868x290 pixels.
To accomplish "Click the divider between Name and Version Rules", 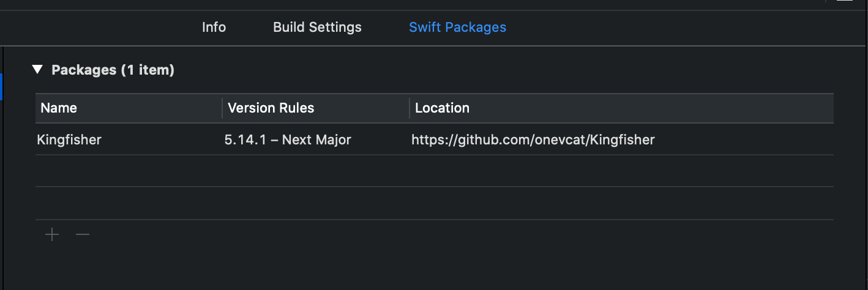I will [x=222, y=108].
